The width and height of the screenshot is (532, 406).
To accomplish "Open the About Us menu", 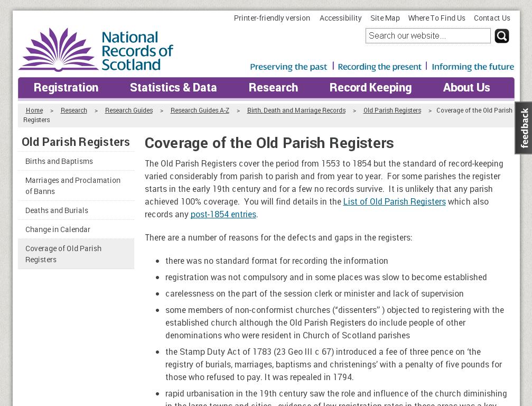I will pyautogui.click(x=466, y=87).
